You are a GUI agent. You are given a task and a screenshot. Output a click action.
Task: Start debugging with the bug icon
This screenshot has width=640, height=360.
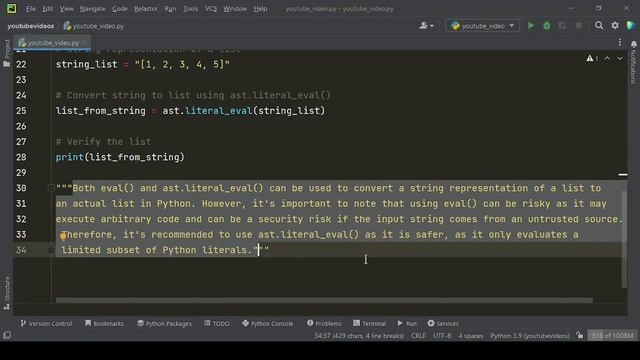tap(547, 26)
